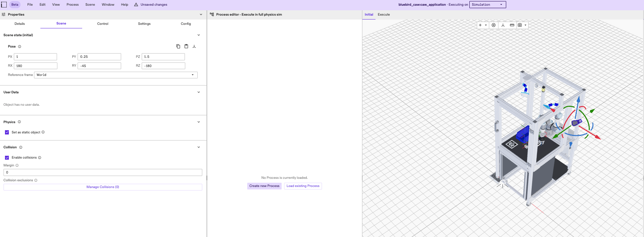This screenshot has width=644, height=237.
Task: Disable the Enable collisions checkbox
Action: [7, 158]
